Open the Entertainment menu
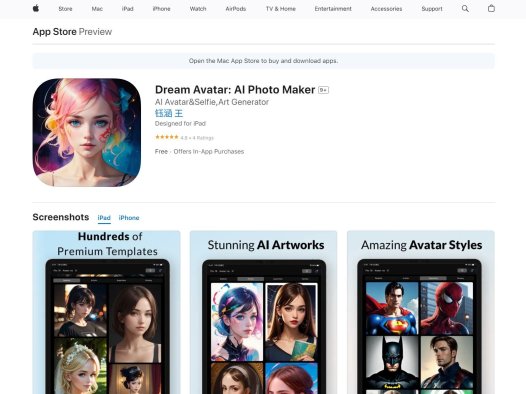This screenshot has width=526, height=394. [333, 9]
